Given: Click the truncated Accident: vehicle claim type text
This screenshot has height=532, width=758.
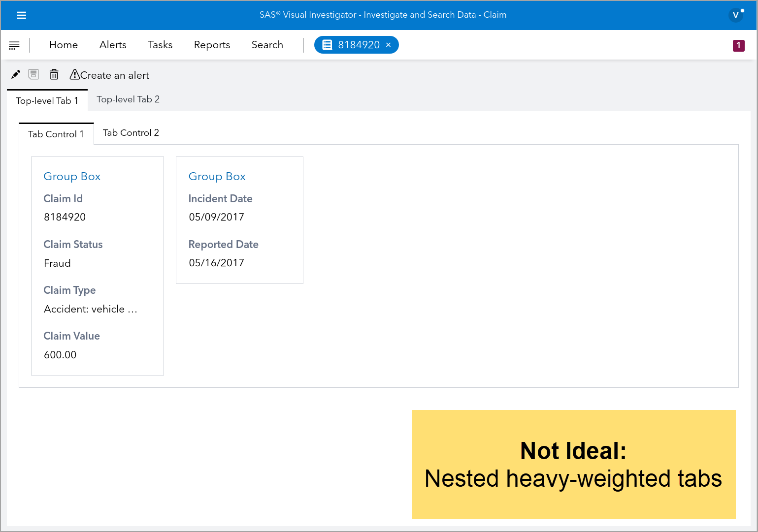Looking at the screenshot, I should pyautogui.click(x=90, y=309).
